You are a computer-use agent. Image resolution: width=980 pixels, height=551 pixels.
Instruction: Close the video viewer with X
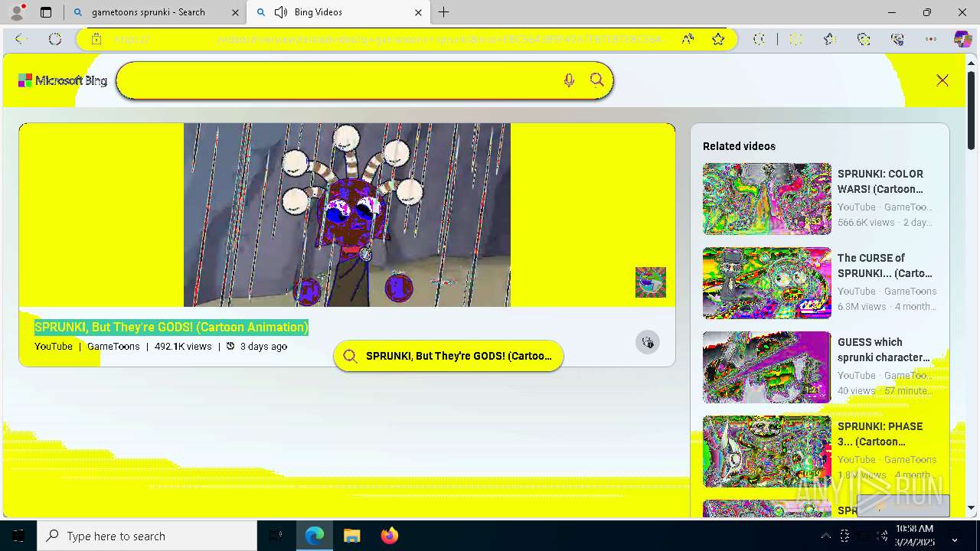pyautogui.click(x=942, y=80)
